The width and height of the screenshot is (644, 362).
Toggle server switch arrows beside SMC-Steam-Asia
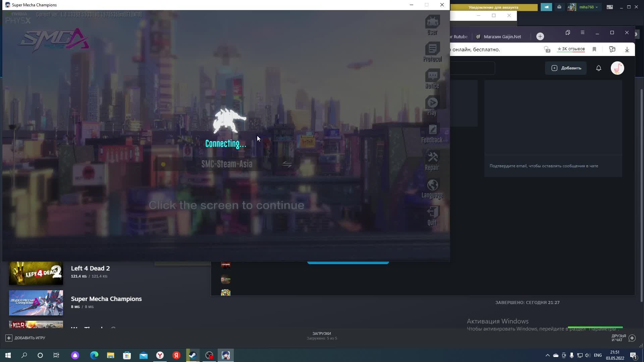click(287, 164)
